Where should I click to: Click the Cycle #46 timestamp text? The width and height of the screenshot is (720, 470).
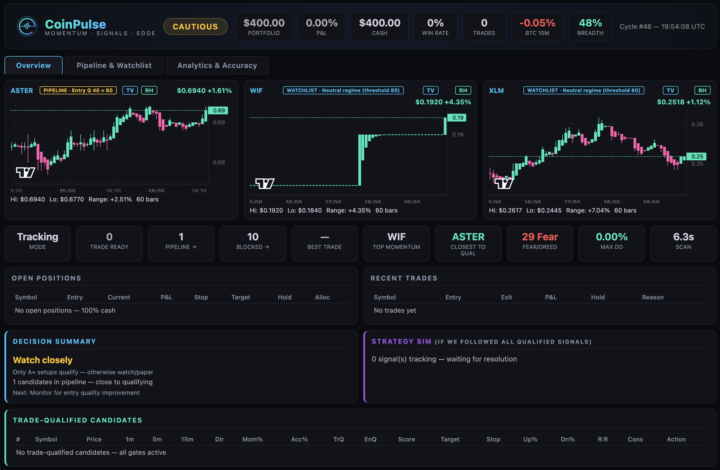662,27
